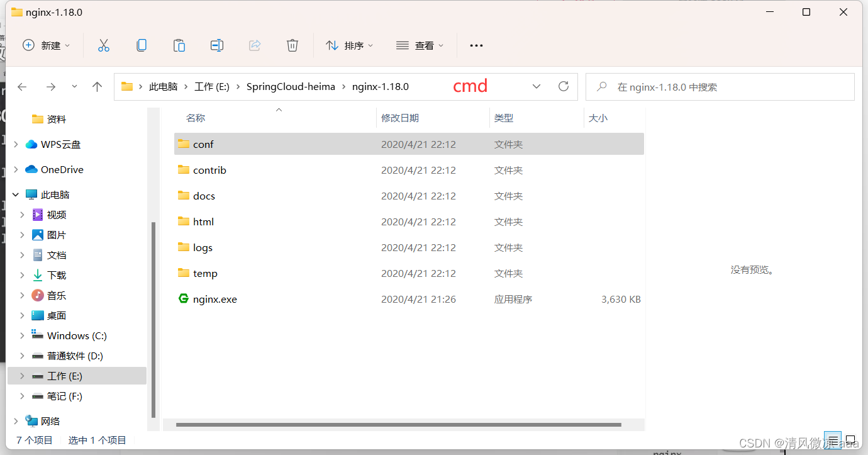Expand the 普通软件 (D:) drive node
This screenshot has height=455, width=868.
23,356
